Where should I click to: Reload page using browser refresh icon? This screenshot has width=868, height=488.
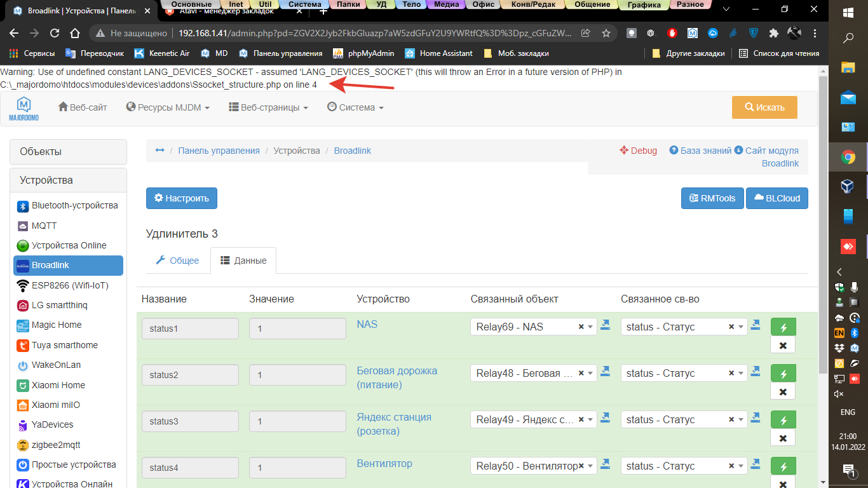tap(55, 33)
